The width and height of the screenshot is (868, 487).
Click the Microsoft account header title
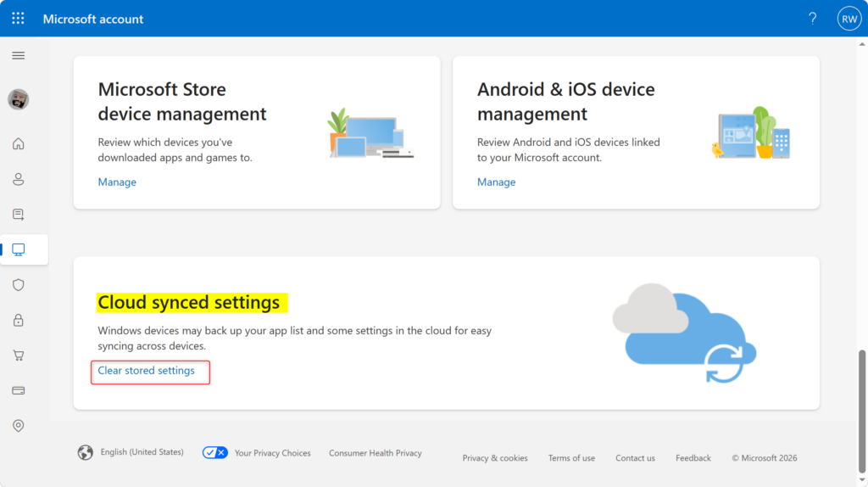[x=93, y=19]
